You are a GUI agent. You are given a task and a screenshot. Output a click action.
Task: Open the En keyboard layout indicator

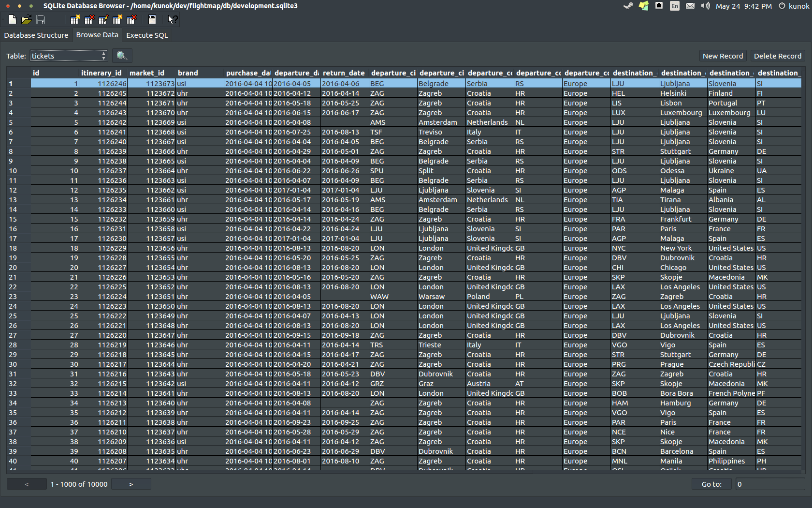coord(675,6)
